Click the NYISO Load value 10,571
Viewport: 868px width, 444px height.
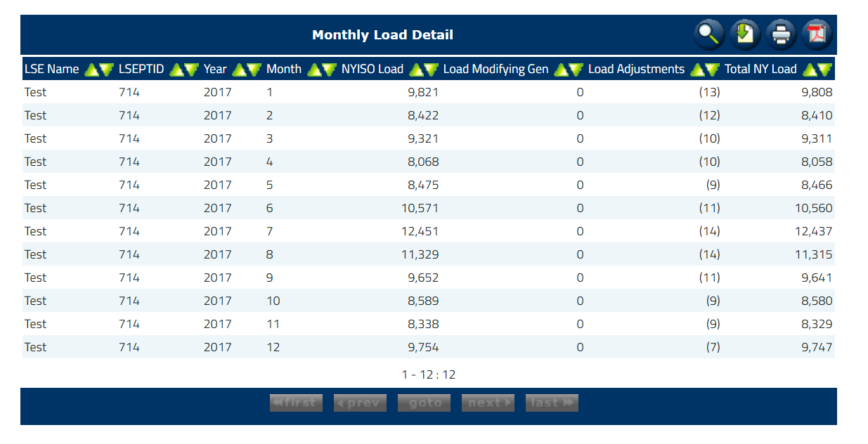(420, 208)
